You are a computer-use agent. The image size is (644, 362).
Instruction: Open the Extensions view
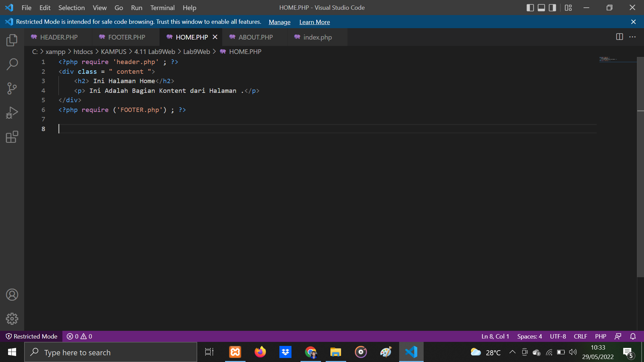pos(12,137)
